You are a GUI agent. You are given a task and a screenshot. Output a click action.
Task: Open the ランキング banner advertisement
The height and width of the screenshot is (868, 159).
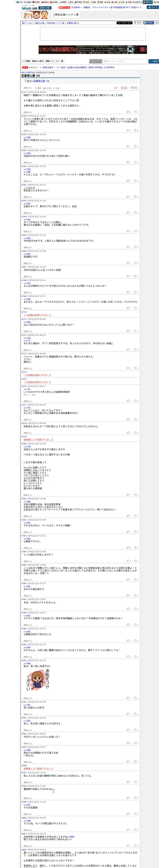93,49
